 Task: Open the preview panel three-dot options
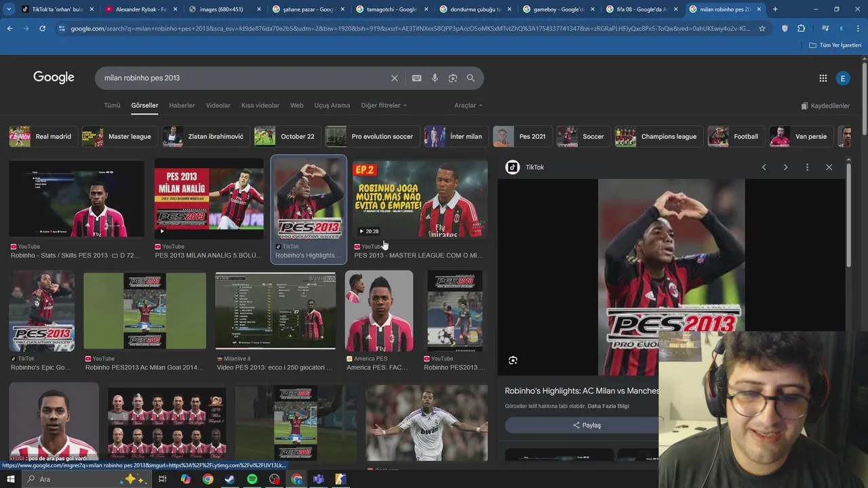click(x=807, y=167)
